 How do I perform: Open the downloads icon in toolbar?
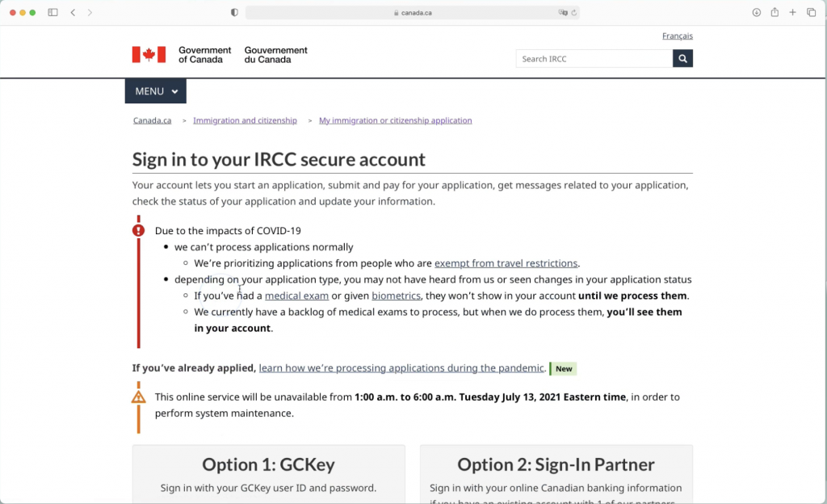click(x=757, y=13)
